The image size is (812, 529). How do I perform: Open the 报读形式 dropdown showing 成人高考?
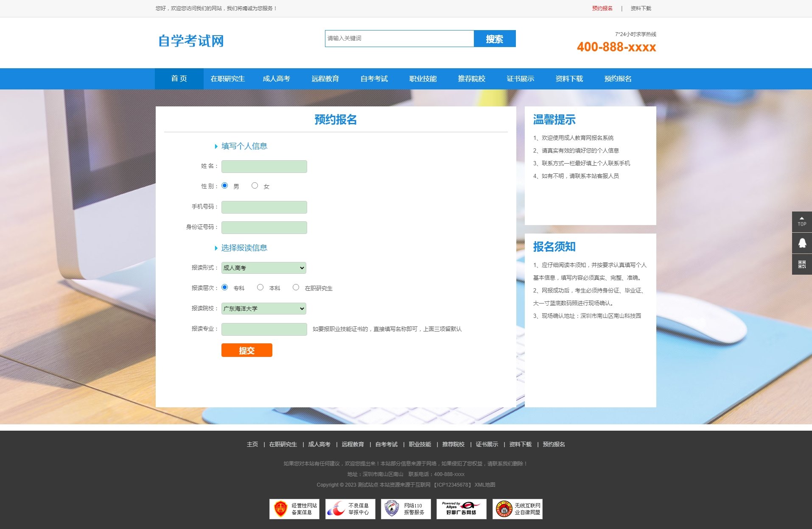(263, 267)
